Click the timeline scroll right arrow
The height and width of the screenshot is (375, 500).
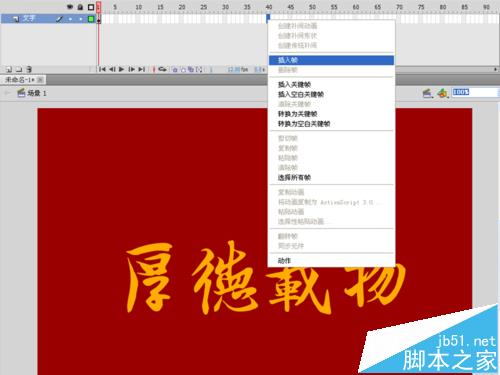pyautogui.click(x=496, y=69)
